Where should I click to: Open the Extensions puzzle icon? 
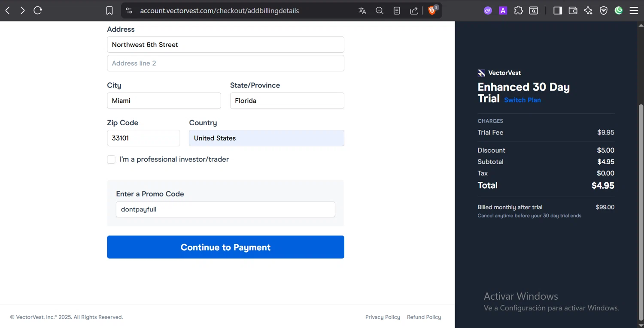(x=518, y=11)
